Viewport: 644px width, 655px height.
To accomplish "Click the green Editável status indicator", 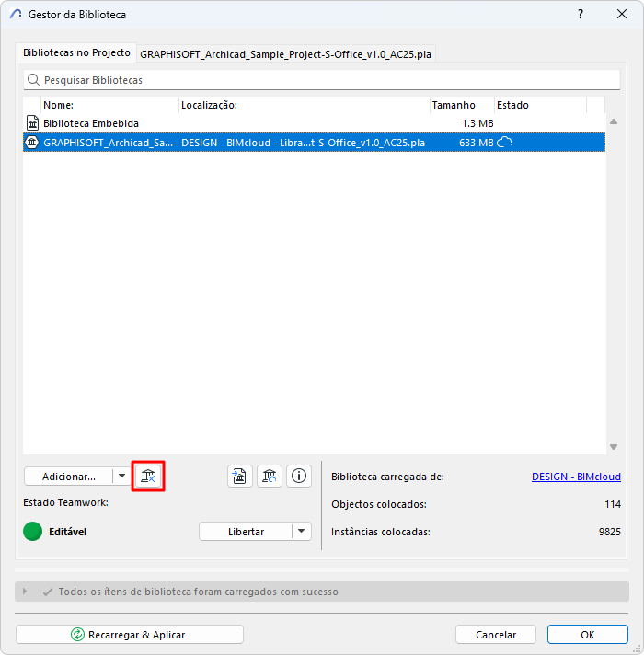I will click(x=32, y=532).
